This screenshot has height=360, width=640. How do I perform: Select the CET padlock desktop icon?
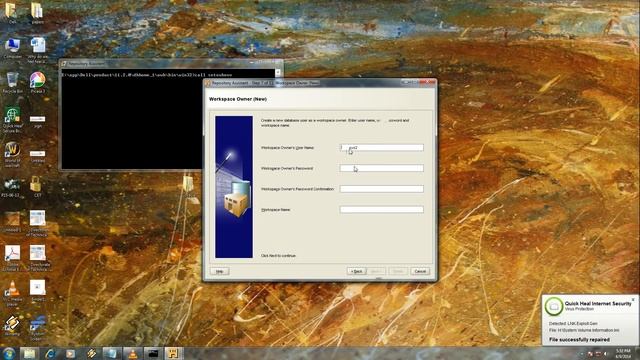point(37,187)
